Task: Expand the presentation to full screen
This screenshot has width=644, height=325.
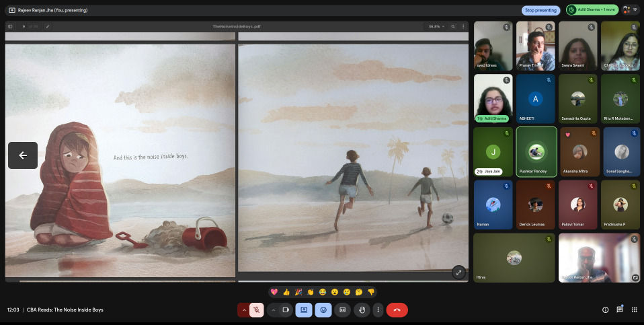Action: (458, 272)
